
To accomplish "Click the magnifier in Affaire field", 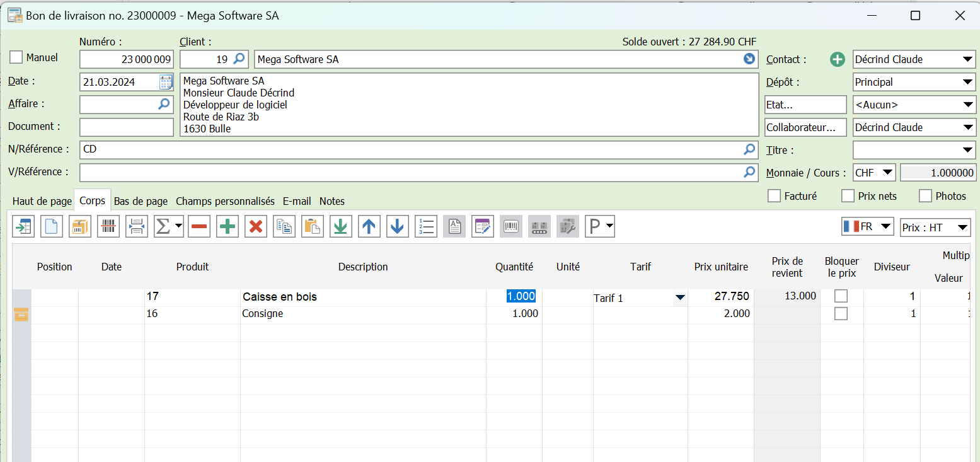I will tap(164, 104).
